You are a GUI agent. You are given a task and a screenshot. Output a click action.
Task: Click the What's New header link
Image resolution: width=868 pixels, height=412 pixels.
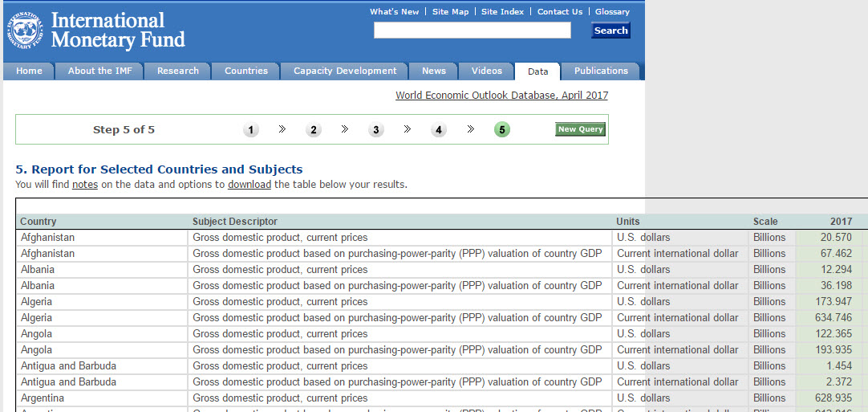(394, 12)
